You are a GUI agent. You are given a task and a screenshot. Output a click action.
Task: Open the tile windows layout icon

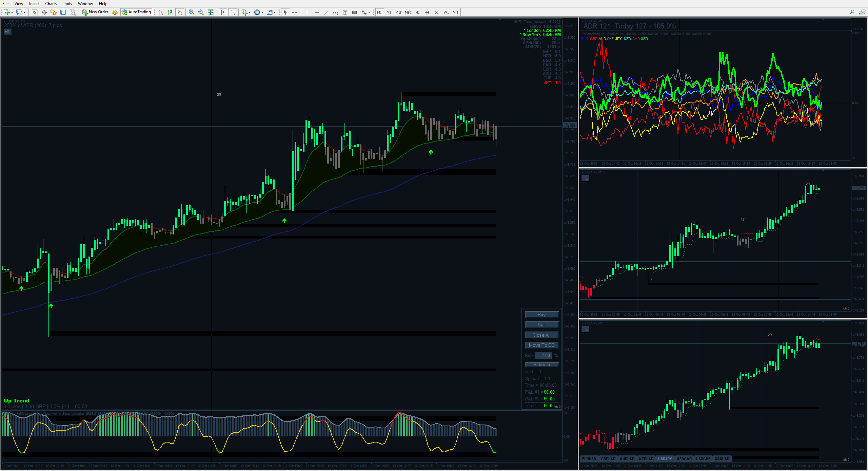pyautogui.click(x=211, y=12)
